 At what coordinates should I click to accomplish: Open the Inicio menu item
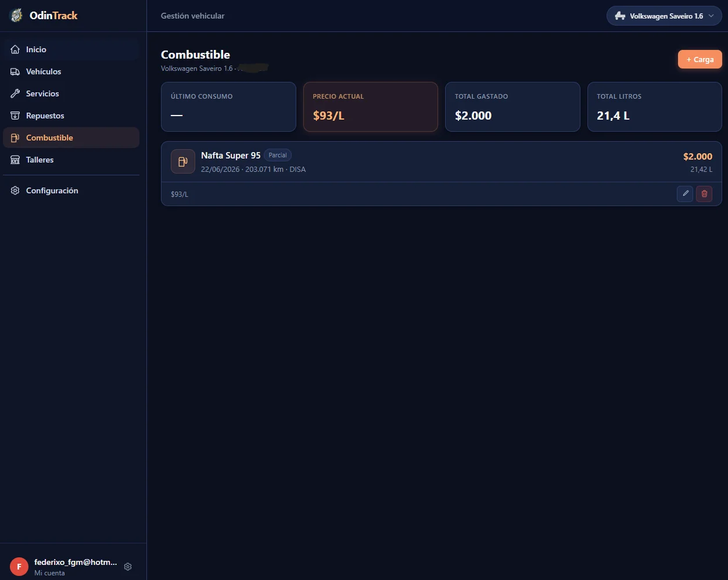coord(71,49)
